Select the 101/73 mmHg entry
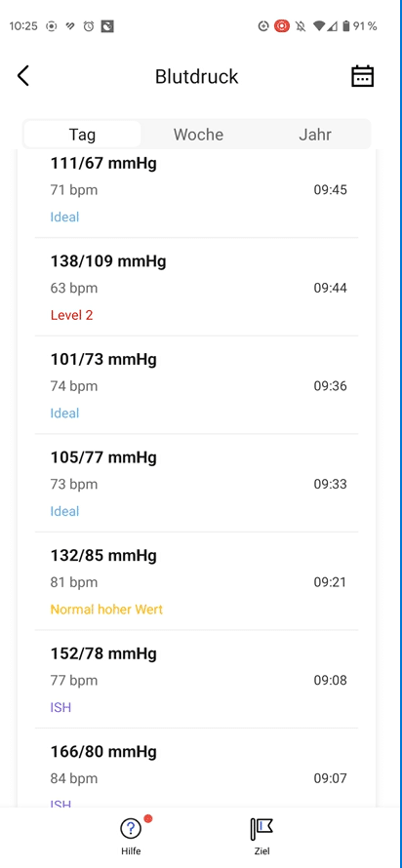 196,385
